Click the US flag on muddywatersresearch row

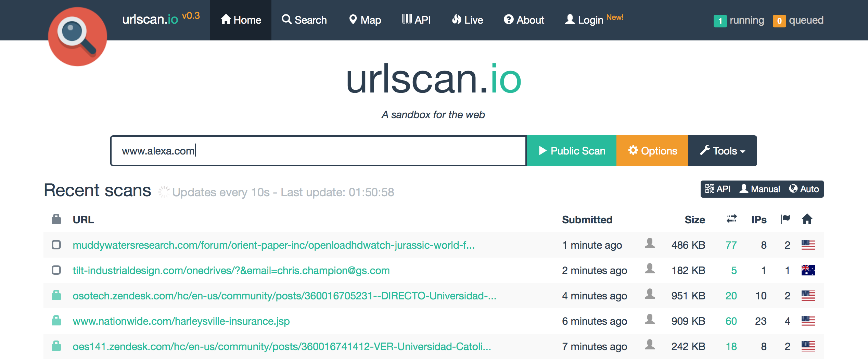tap(808, 245)
